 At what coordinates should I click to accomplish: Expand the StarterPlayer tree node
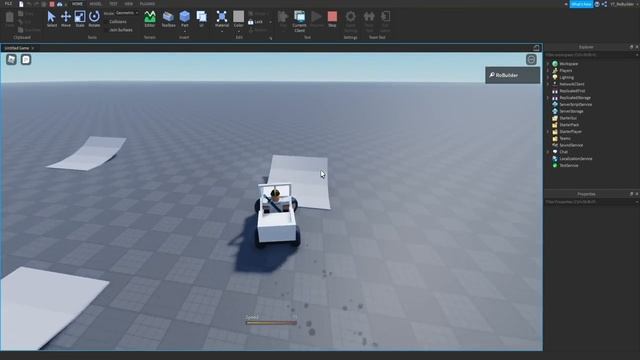click(548, 131)
